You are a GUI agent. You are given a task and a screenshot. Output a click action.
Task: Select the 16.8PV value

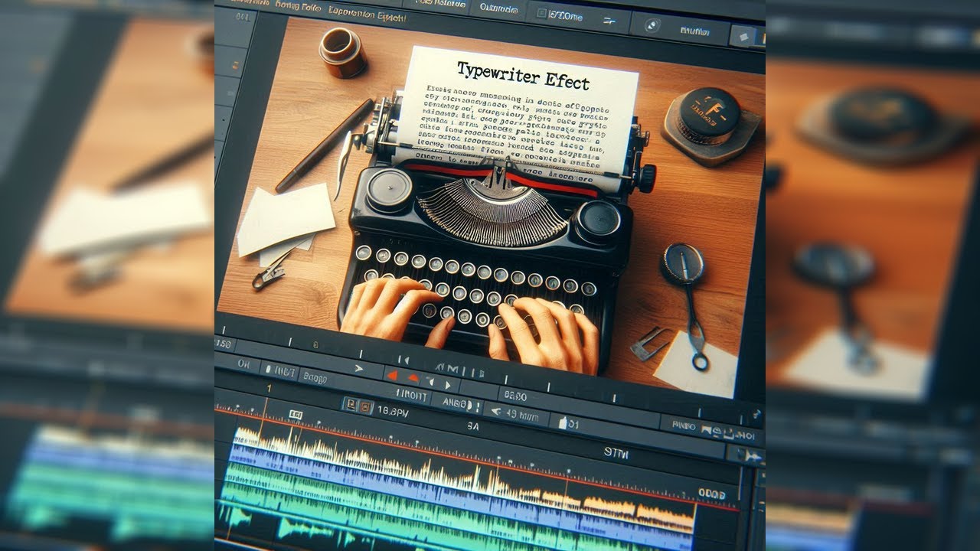(x=393, y=411)
